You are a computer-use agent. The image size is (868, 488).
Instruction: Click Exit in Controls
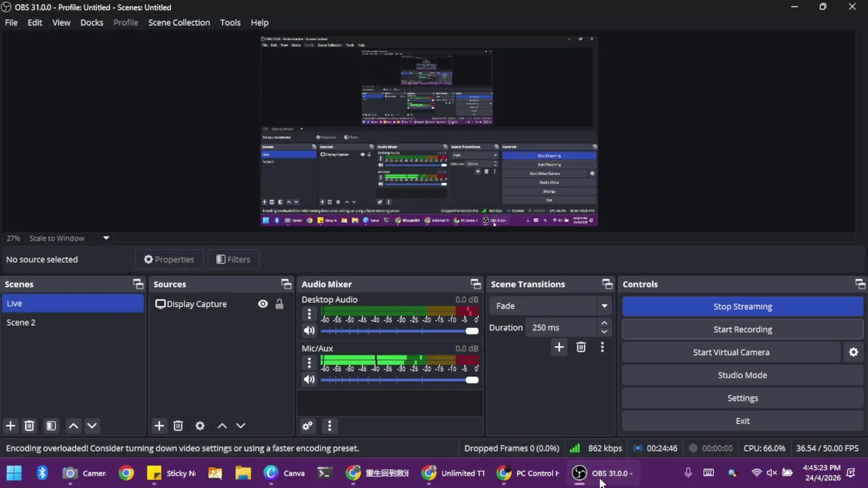743,421
